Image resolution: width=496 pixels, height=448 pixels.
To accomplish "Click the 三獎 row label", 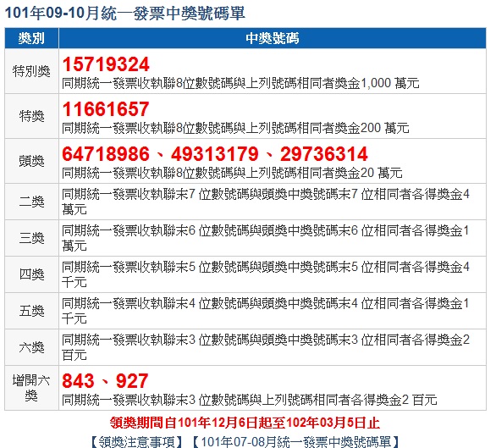I will tap(31, 238).
